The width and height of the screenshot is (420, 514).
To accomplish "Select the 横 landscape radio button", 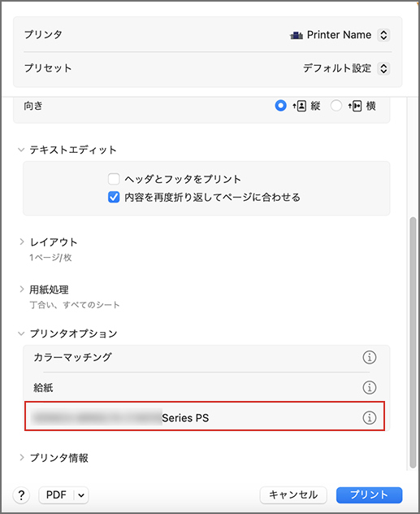I will [x=336, y=106].
